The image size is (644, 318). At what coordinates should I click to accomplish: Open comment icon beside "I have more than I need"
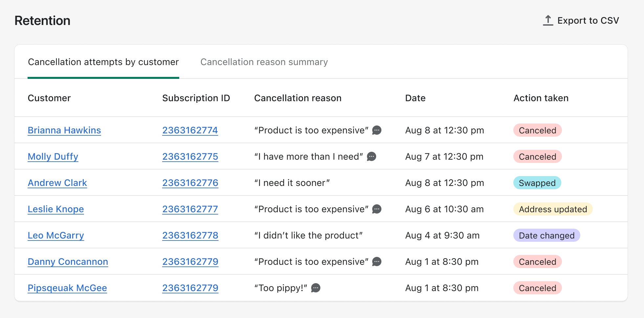(x=372, y=157)
